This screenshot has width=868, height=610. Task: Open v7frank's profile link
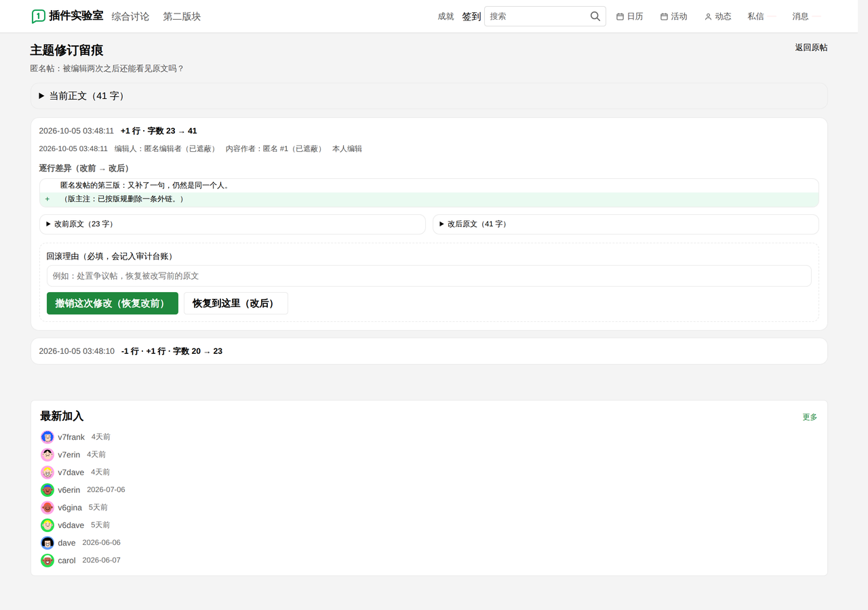[71, 437]
